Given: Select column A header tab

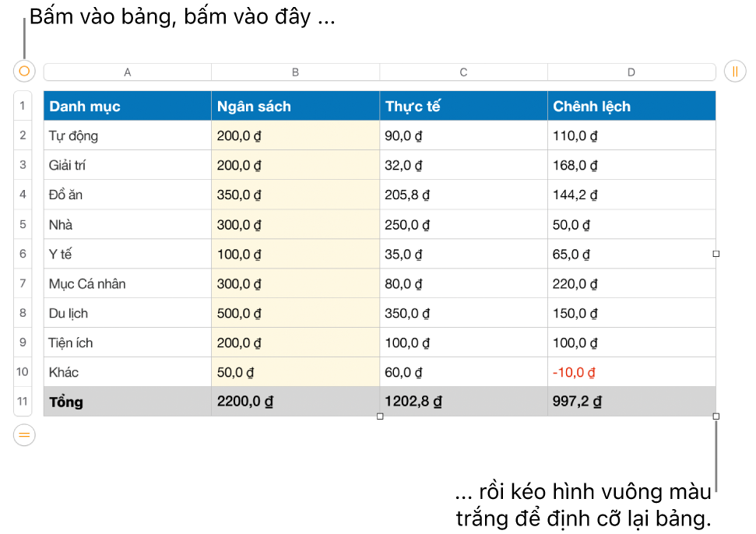Looking at the screenshot, I should pos(127,72).
